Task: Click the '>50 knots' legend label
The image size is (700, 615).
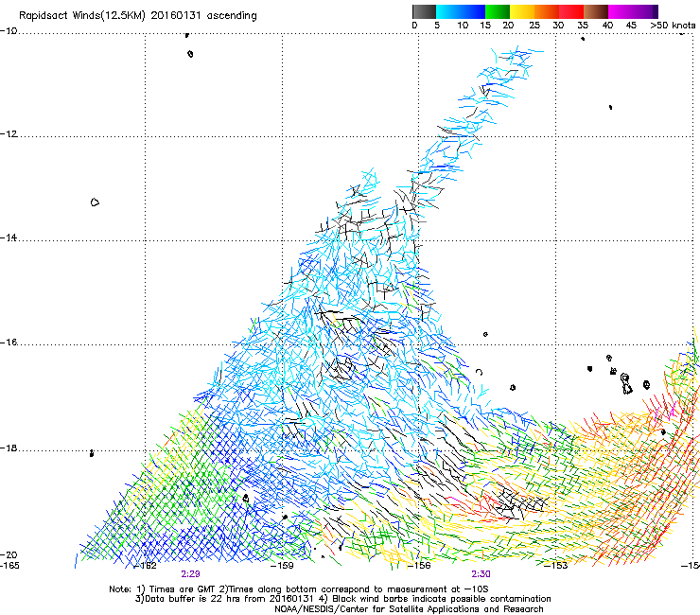Action: (673, 26)
